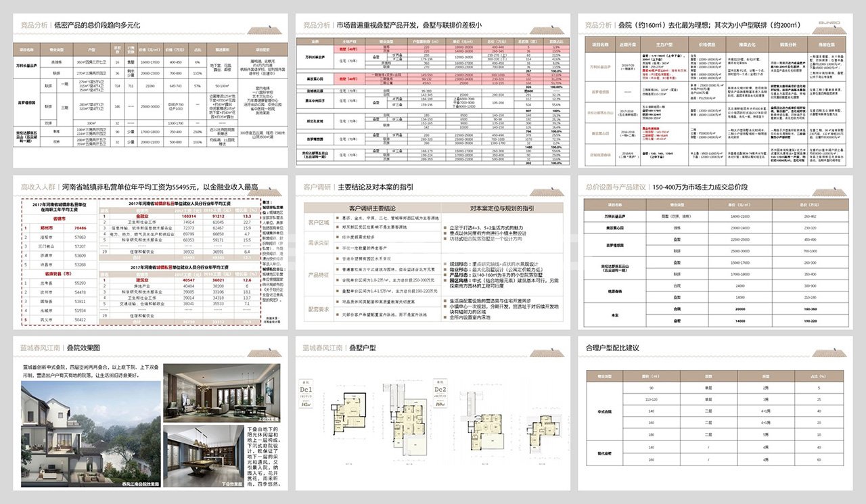Select the 中式合院 cell in 户型配比 table
This screenshot has height=504, width=866.
pos(600,410)
